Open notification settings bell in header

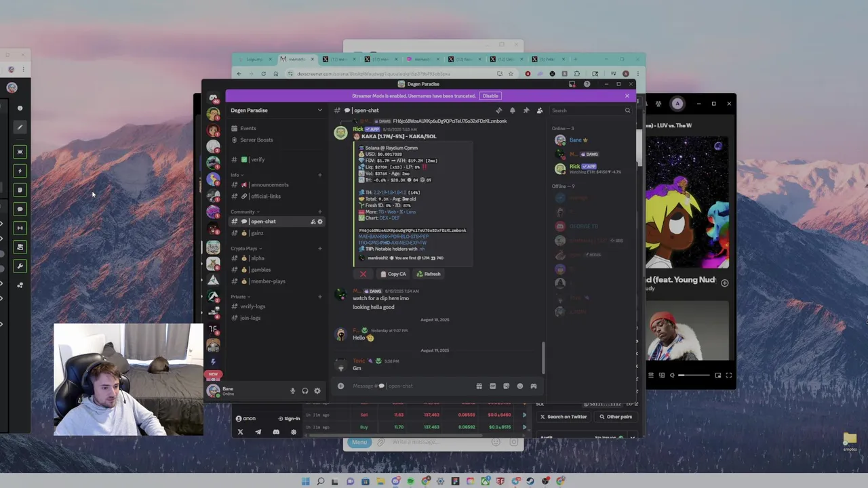pyautogui.click(x=513, y=110)
